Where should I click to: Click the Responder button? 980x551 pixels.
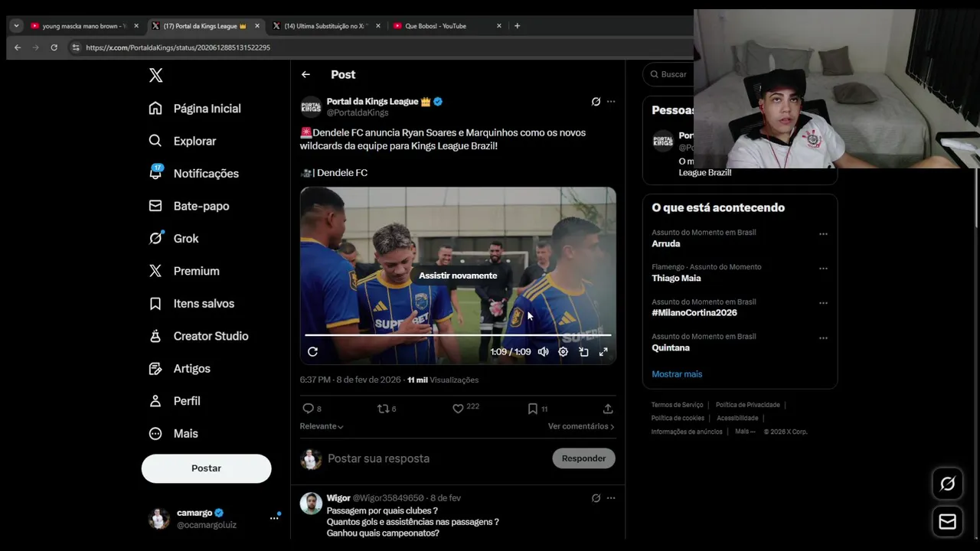(583, 458)
